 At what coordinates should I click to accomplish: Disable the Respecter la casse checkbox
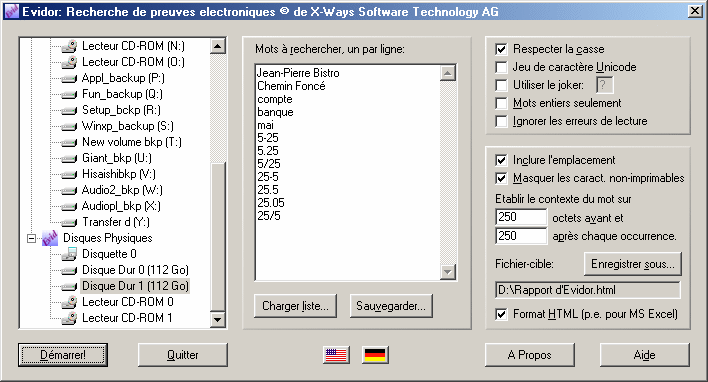[x=501, y=49]
